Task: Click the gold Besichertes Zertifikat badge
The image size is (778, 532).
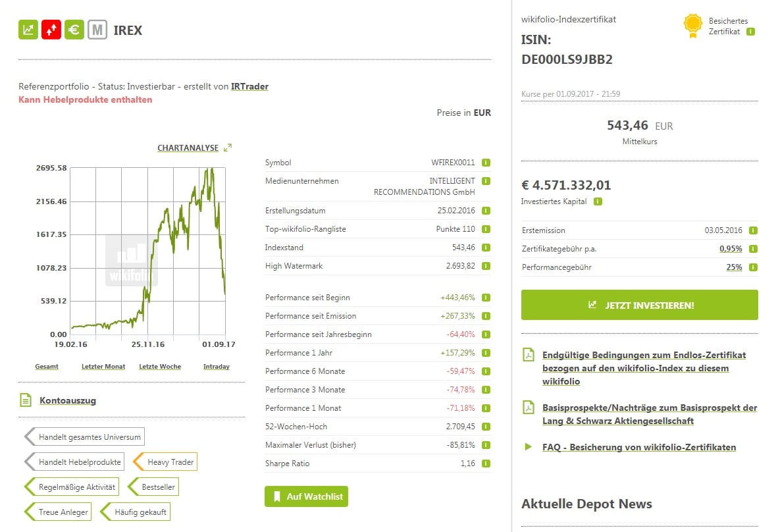Action: [x=693, y=26]
